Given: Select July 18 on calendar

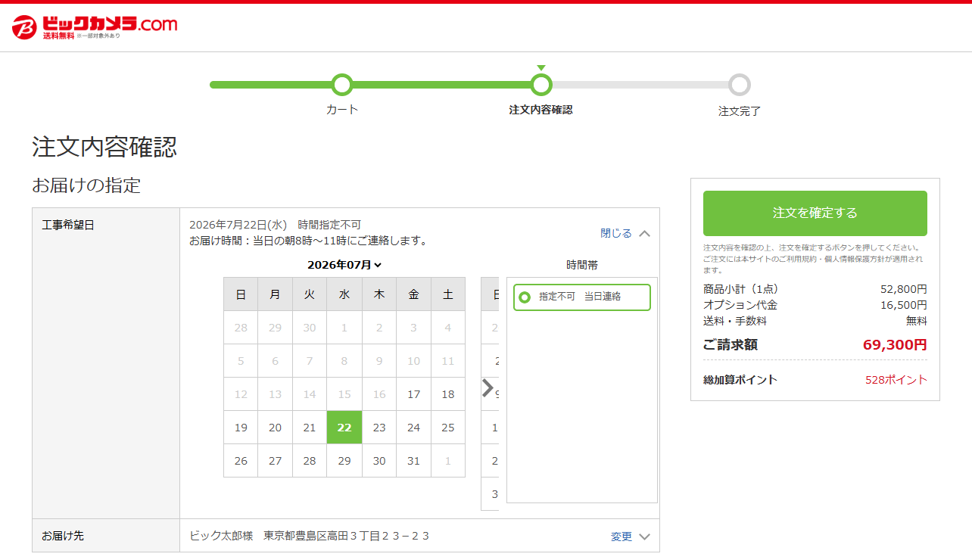Looking at the screenshot, I should coord(448,394).
